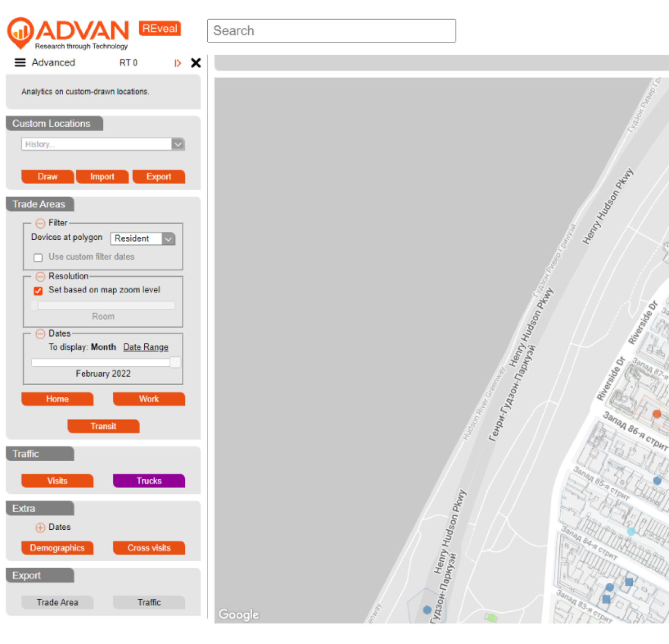The width and height of the screenshot is (669, 644).
Task: Click the Advanced mode label
Action: tap(53, 62)
